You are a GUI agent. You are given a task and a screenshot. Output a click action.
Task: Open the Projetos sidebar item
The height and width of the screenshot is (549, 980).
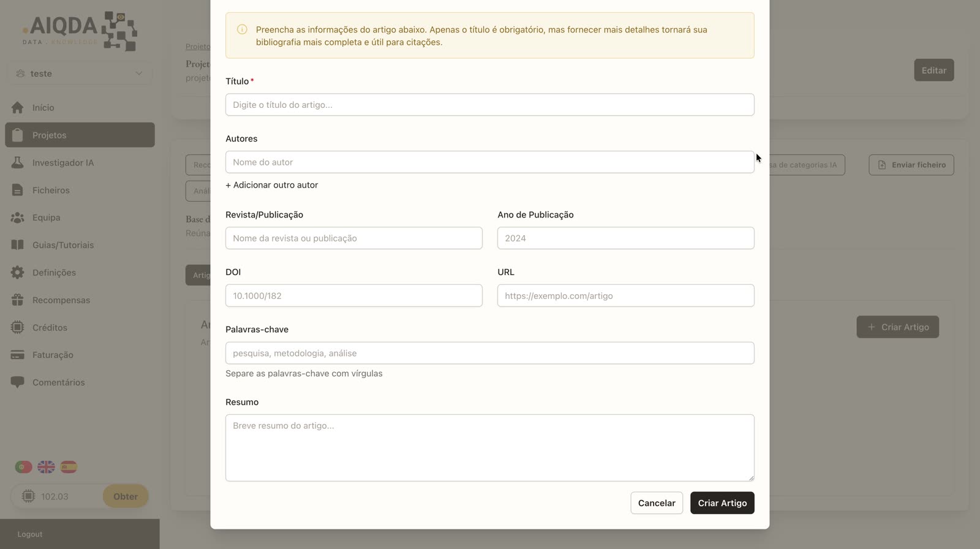coord(80,135)
